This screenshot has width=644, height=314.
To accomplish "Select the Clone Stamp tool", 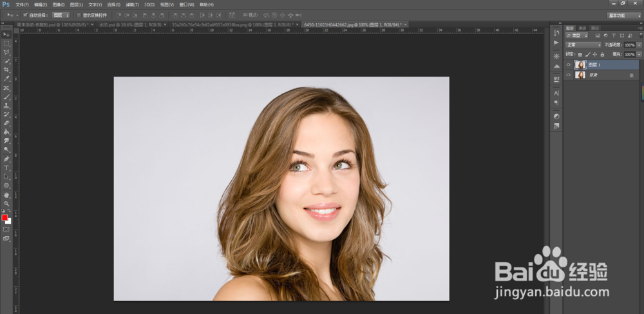I will pyautogui.click(x=6, y=106).
